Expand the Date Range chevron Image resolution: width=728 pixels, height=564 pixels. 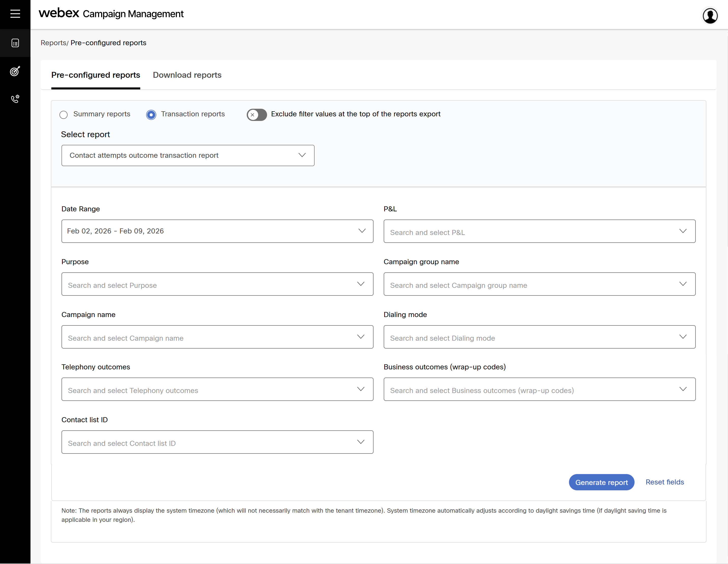coord(362,231)
